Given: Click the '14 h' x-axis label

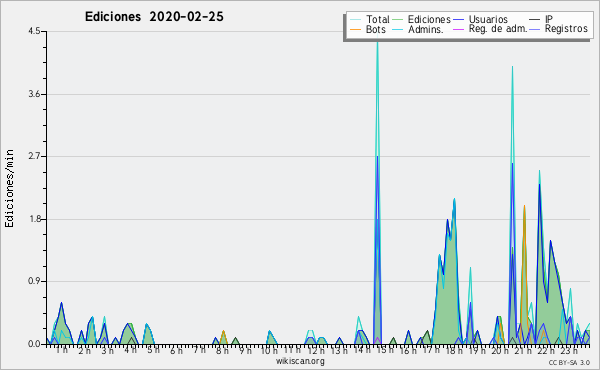Looking at the screenshot, I should (362, 350).
